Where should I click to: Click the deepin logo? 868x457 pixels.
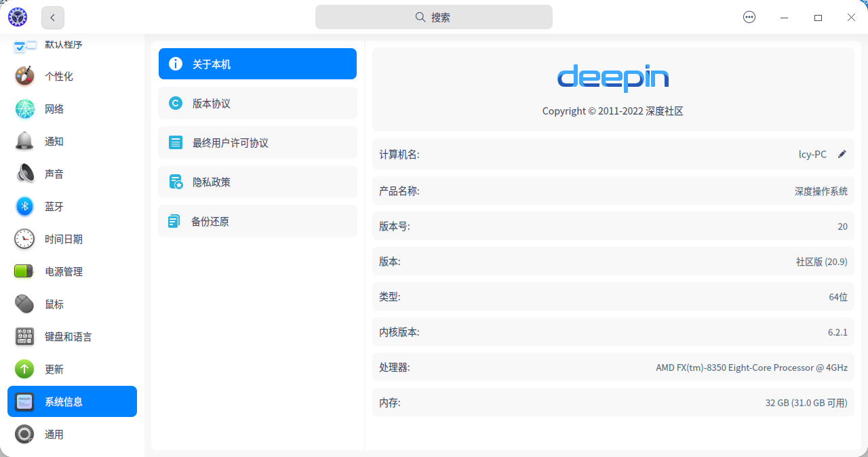pyautogui.click(x=613, y=78)
